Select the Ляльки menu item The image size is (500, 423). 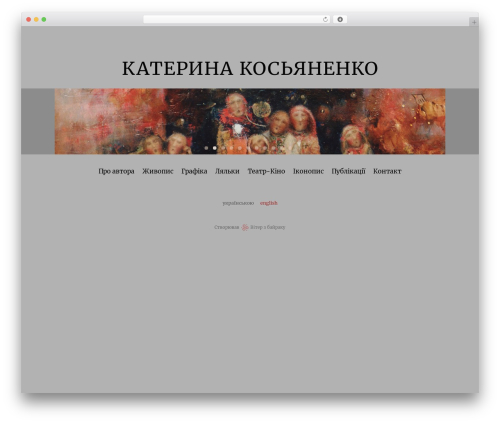pyautogui.click(x=227, y=171)
